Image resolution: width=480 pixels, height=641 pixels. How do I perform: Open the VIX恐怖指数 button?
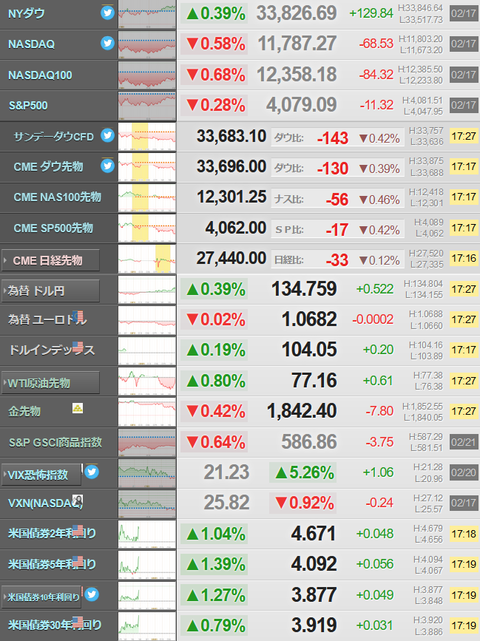(x=42, y=475)
